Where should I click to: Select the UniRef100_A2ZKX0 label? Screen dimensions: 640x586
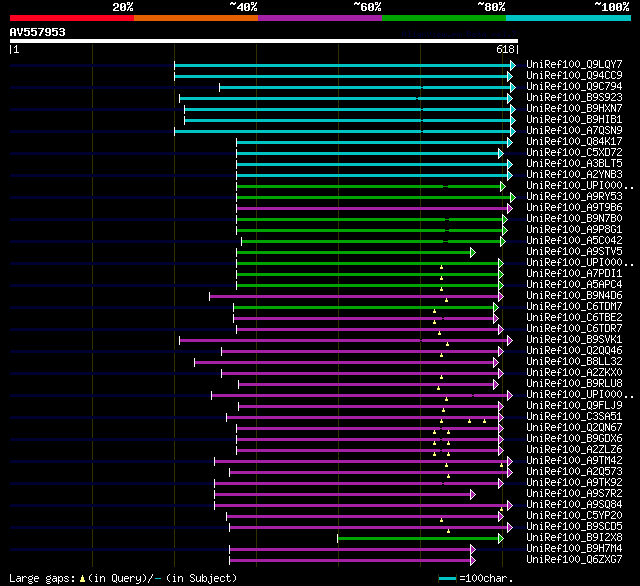(574, 373)
